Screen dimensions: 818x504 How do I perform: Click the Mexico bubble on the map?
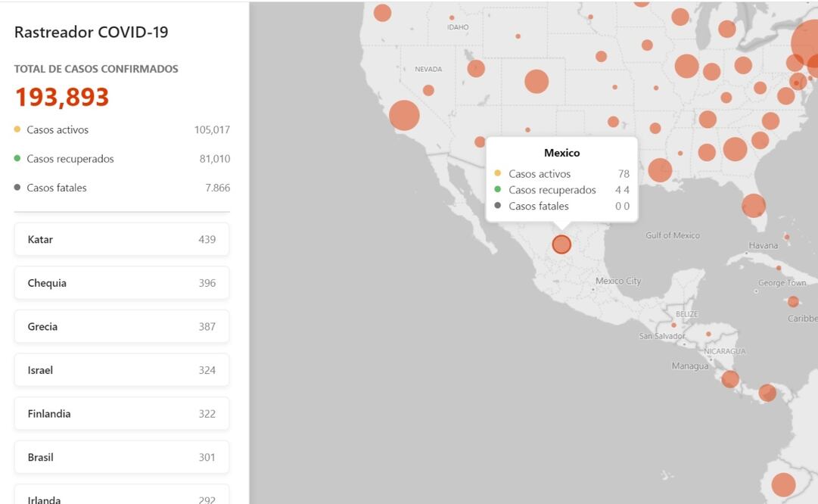[x=561, y=244]
